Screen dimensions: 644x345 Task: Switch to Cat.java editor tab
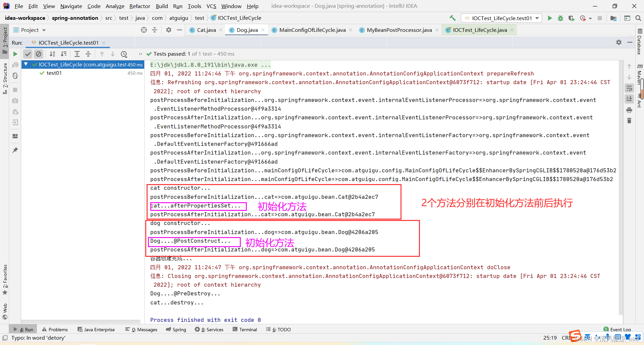206,30
